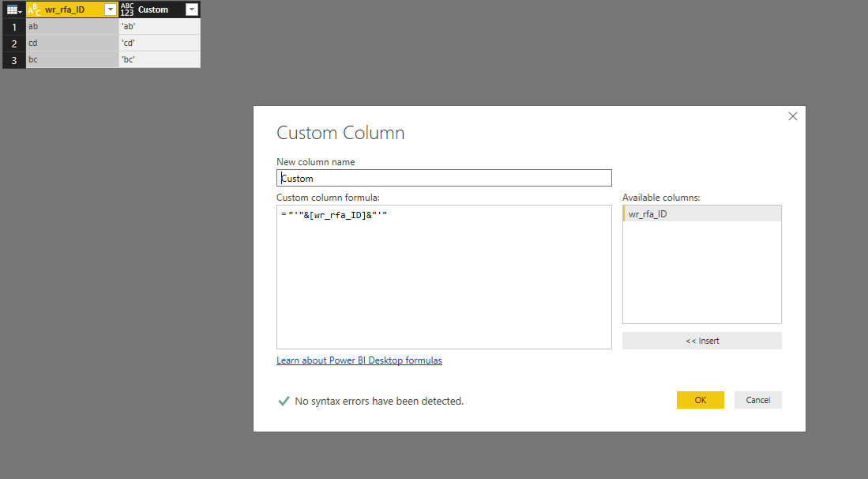Click the << Insert button
This screenshot has height=479, width=868.
pyautogui.click(x=702, y=341)
